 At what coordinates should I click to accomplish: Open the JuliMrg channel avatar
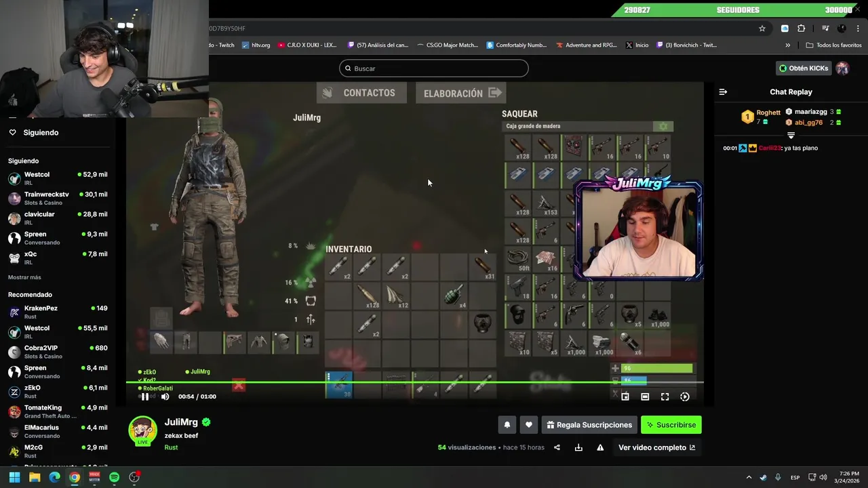pos(142,430)
